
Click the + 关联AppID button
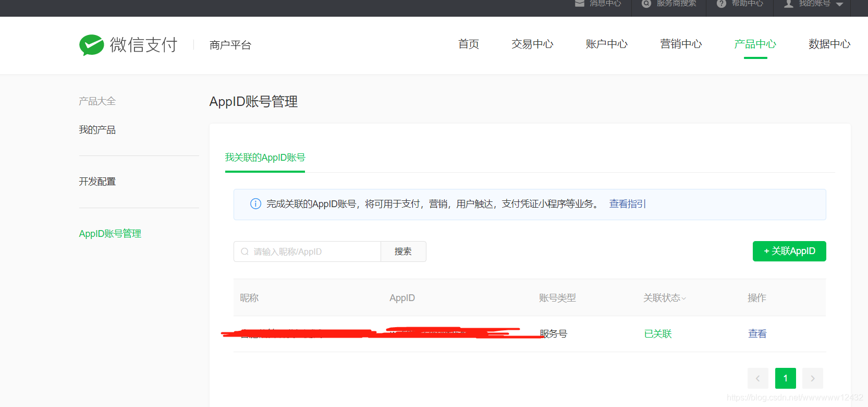click(789, 251)
